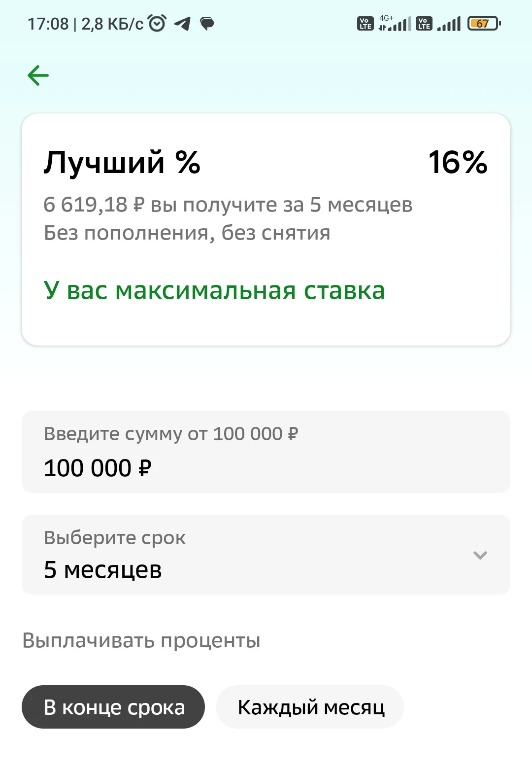This screenshot has width=532, height=770.
Task: Select "В конце срока" interest payout option
Action: 113,707
